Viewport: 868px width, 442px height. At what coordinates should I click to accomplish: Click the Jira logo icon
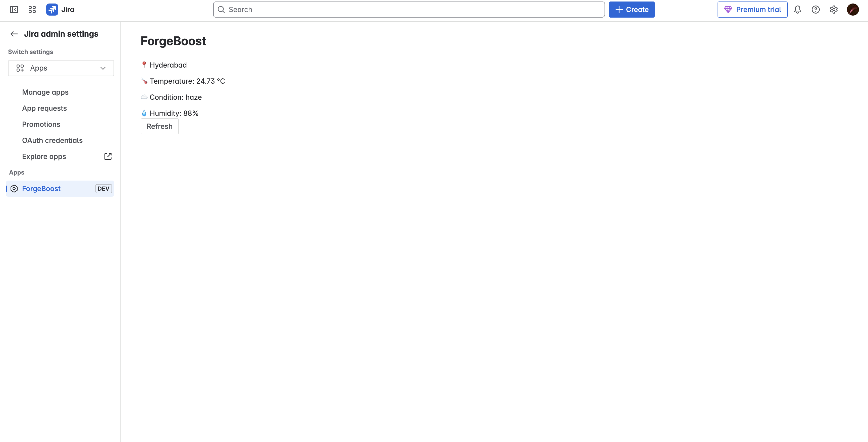coord(52,10)
